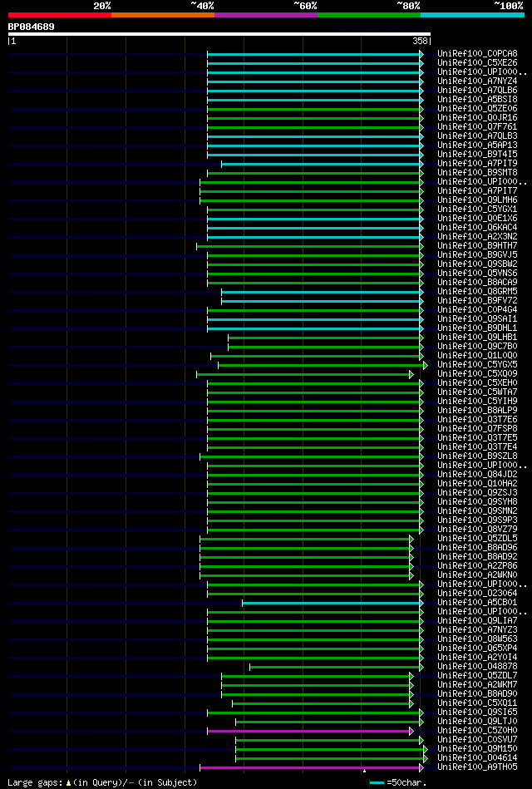532x789 pixels.
Task: Click the purple alignment bar for A9TH05
Action: click(x=311, y=768)
